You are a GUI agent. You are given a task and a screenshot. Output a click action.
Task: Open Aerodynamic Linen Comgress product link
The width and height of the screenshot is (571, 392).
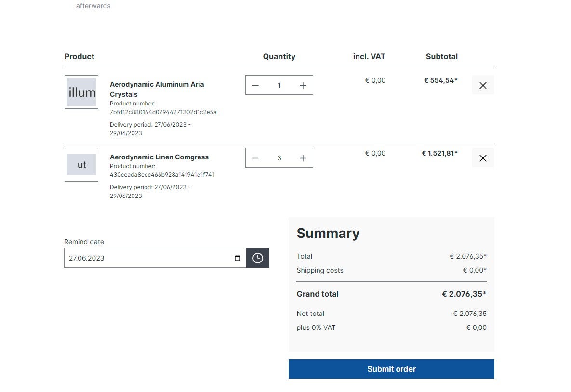(159, 157)
